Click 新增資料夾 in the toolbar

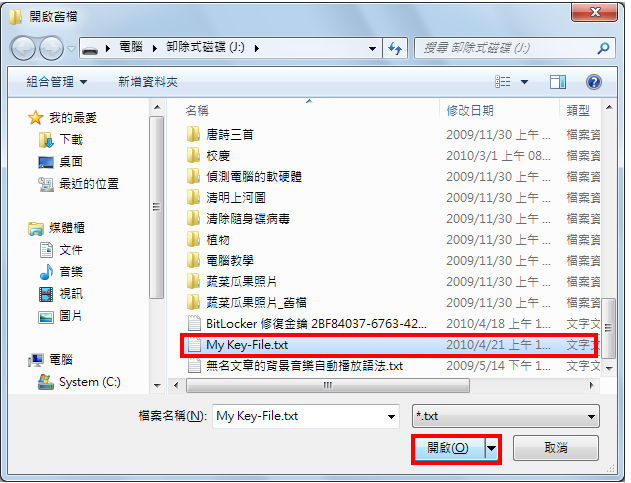click(148, 82)
